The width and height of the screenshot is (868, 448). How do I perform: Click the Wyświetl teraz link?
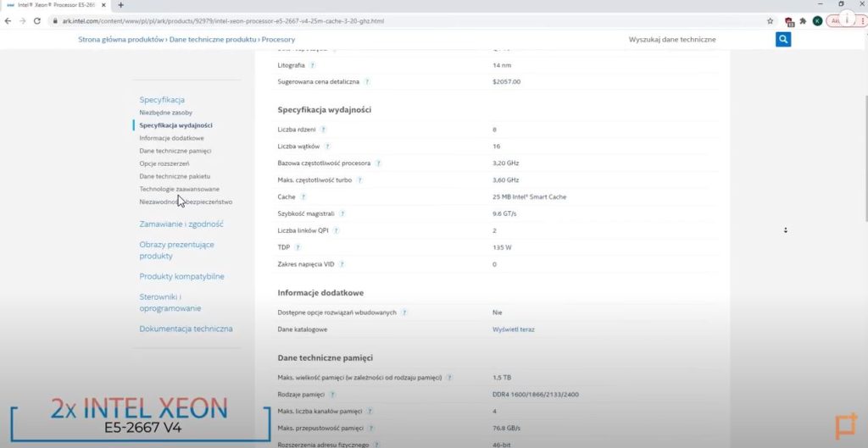click(513, 329)
